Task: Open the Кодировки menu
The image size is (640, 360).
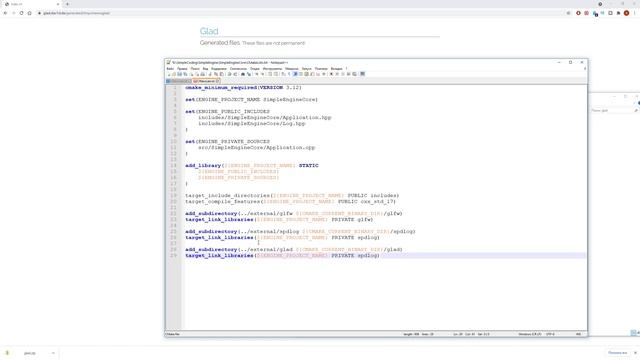Action: pos(219,69)
